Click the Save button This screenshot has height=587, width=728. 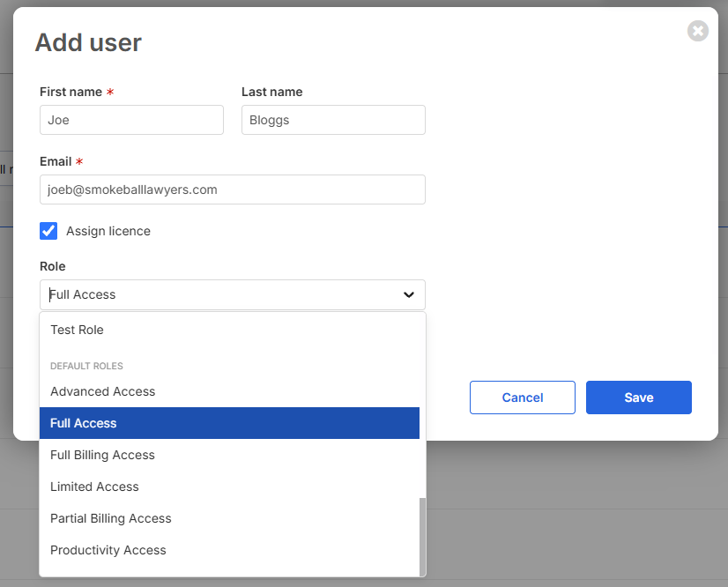coord(638,398)
